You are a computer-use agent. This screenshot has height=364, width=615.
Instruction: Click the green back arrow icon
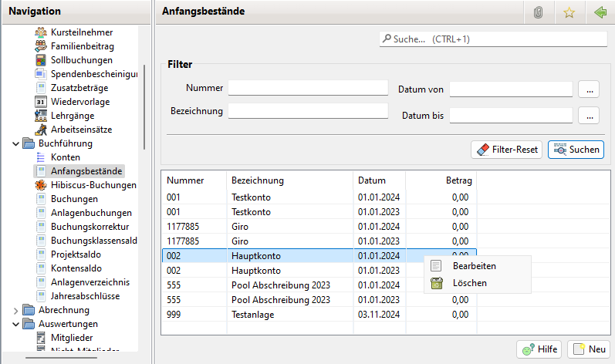600,12
